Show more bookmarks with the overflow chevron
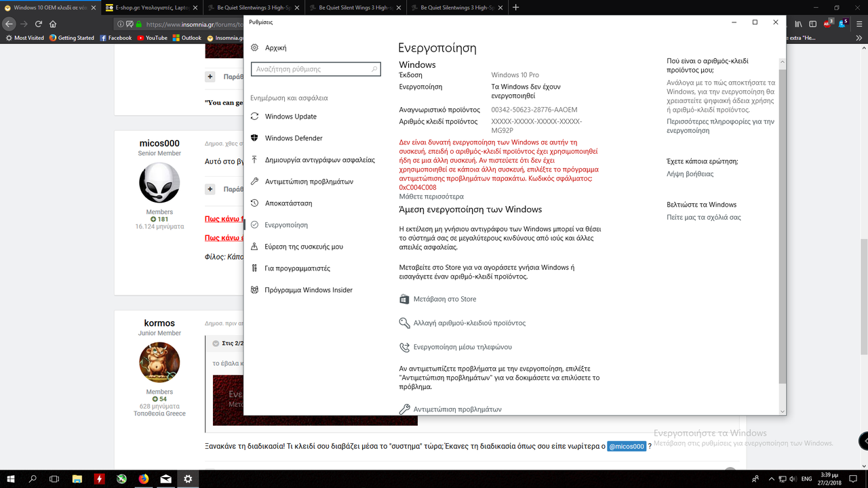This screenshot has height=488, width=868. (x=860, y=38)
